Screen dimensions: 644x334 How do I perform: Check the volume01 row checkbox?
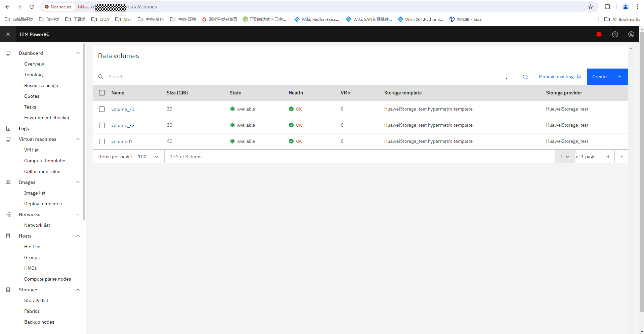(102, 141)
